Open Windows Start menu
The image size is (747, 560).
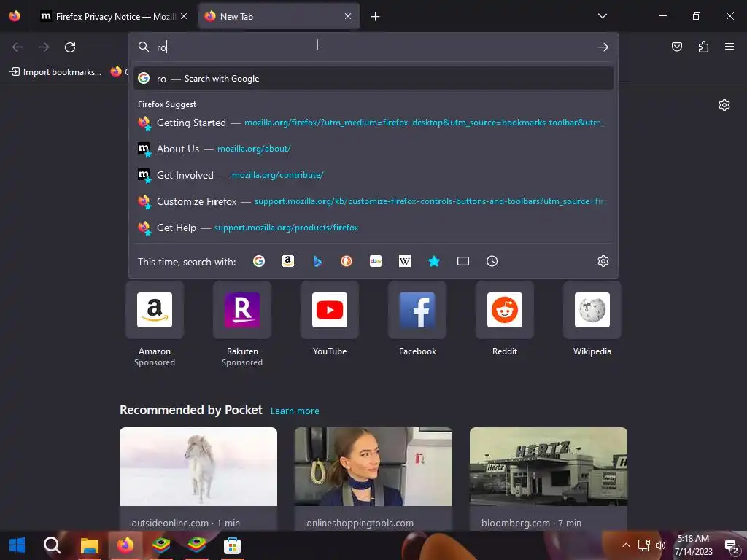[x=18, y=545]
